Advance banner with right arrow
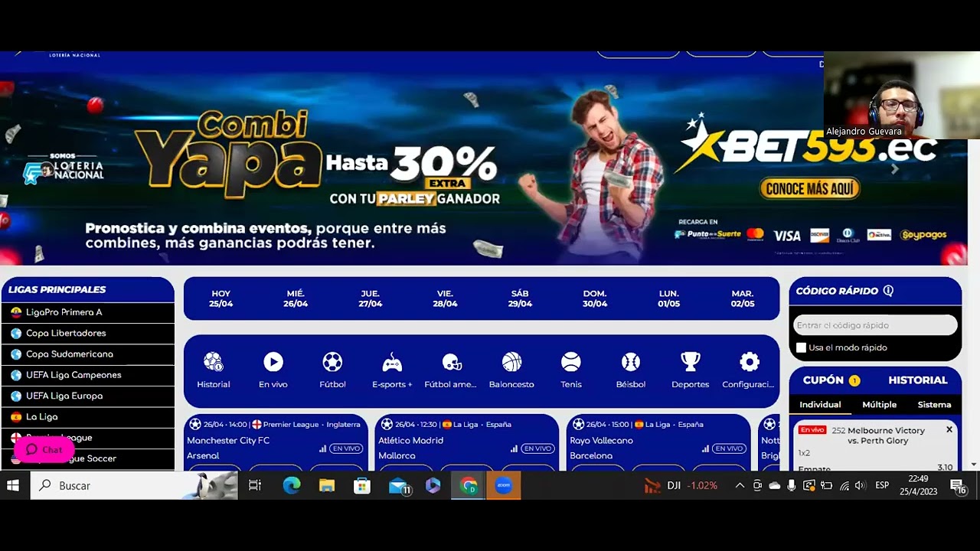 (894, 169)
